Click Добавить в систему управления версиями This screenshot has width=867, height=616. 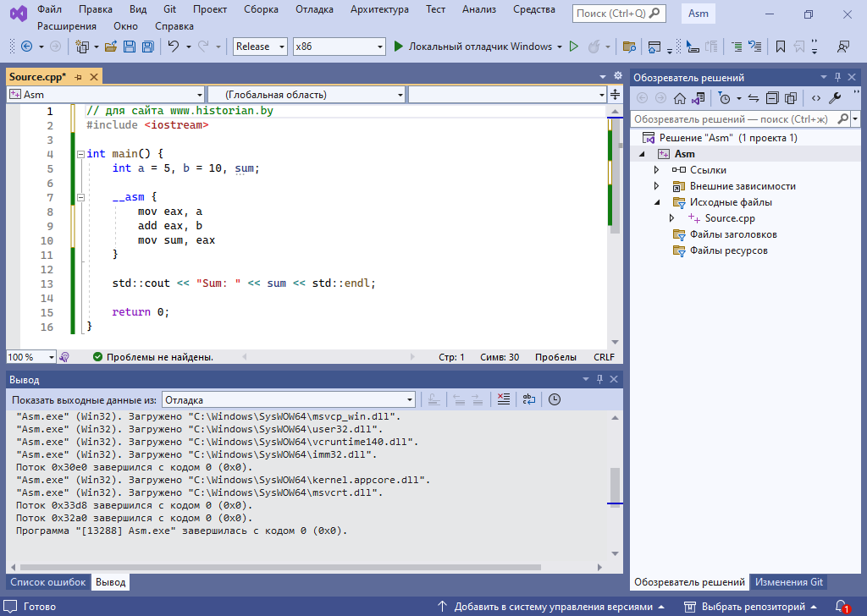tap(552, 607)
